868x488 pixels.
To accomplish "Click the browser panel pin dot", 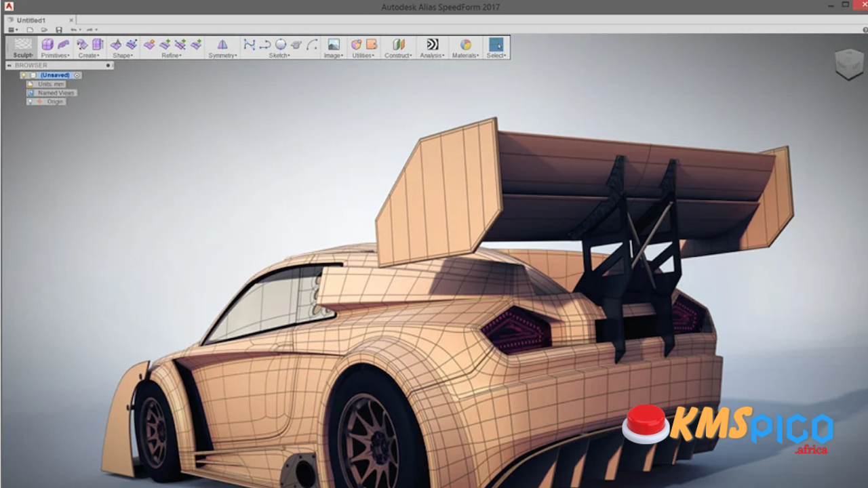I will [108, 66].
